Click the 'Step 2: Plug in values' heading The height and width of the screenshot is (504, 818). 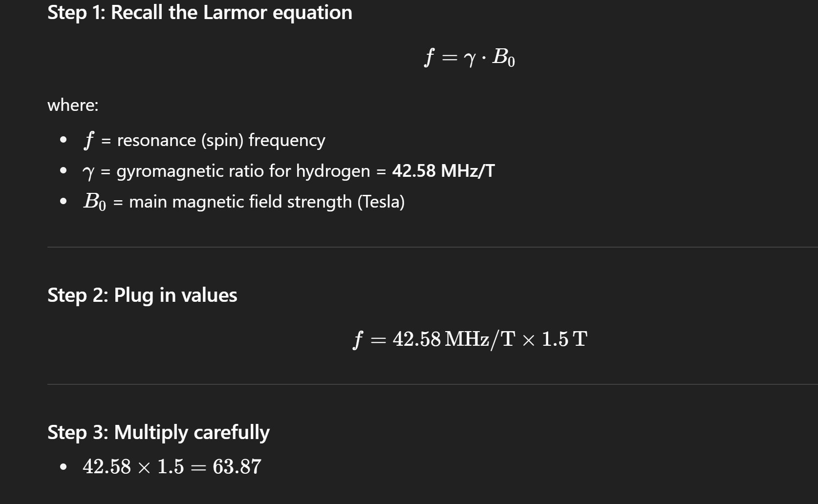point(142,295)
